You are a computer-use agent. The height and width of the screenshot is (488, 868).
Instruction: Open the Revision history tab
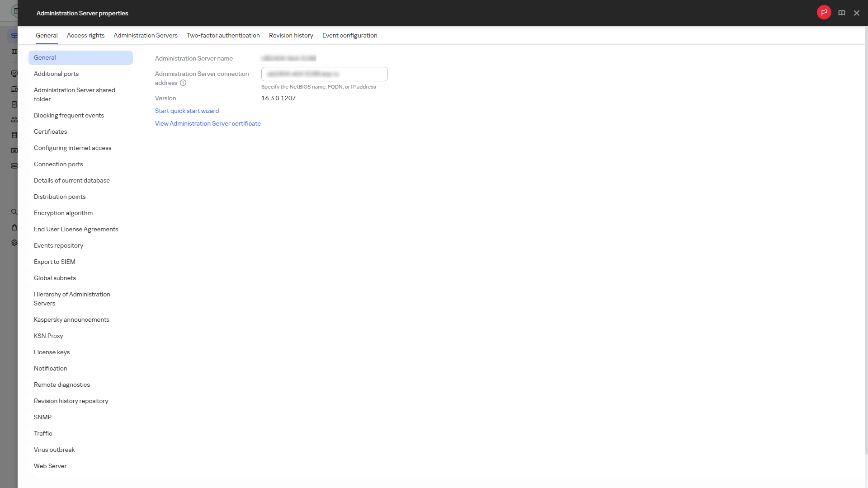pyautogui.click(x=291, y=36)
